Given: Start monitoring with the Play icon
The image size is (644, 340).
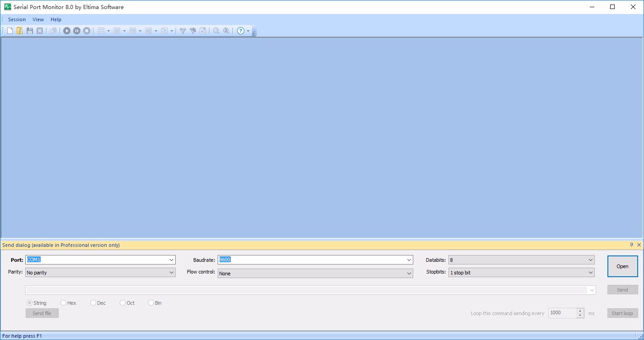Looking at the screenshot, I should pyautogui.click(x=67, y=31).
